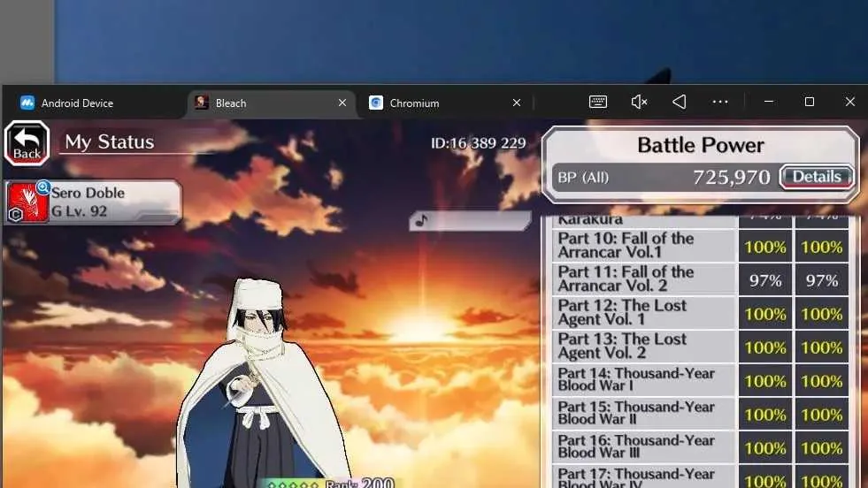The image size is (868, 488).
Task: Select the Sero Doble guild panel
Action: click(92, 202)
